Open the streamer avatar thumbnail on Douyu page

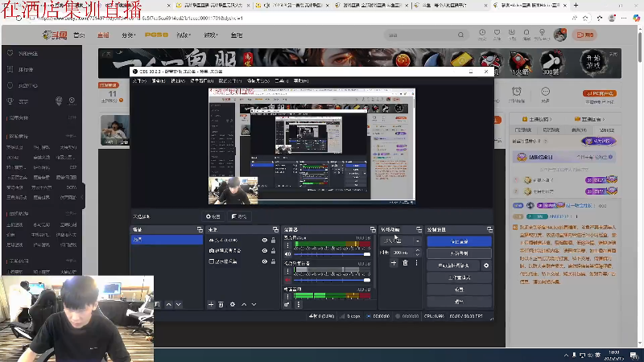point(114,130)
